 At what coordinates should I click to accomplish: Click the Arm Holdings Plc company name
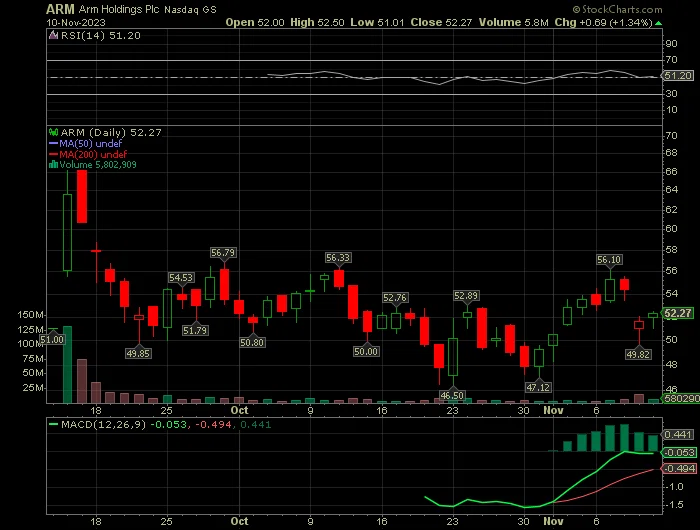point(119,9)
